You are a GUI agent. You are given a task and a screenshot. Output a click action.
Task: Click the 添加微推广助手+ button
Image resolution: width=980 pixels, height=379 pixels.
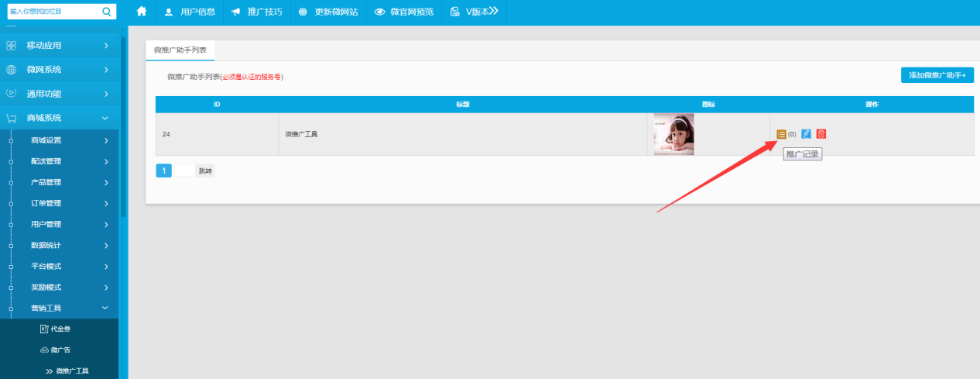pos(937,75)
